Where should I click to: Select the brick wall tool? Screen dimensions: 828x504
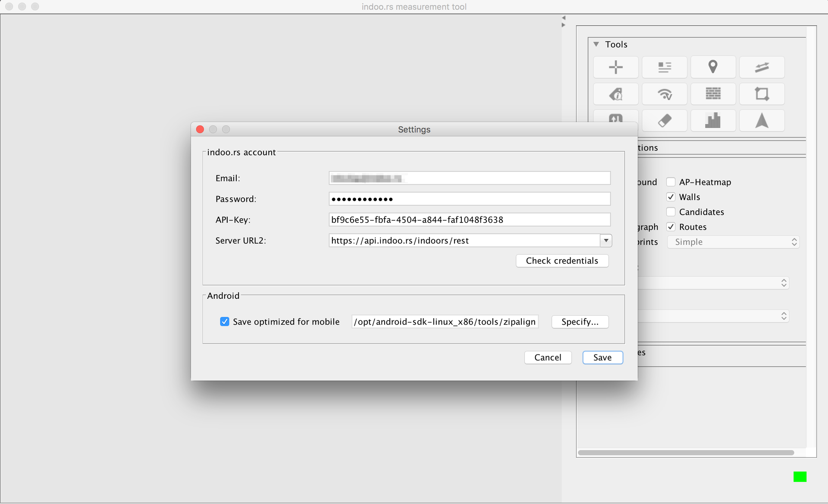click(713, 94)
